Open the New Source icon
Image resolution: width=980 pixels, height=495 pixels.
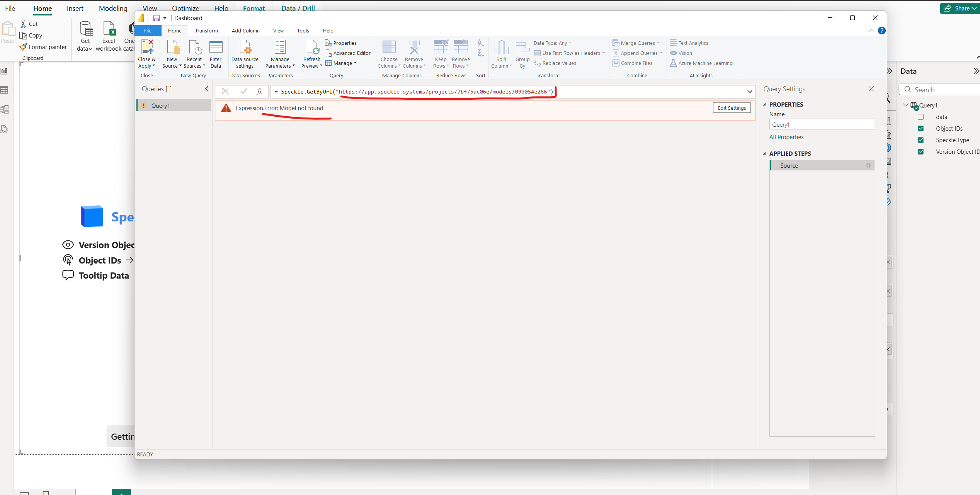pyautogui.click(x=173, y=47)
